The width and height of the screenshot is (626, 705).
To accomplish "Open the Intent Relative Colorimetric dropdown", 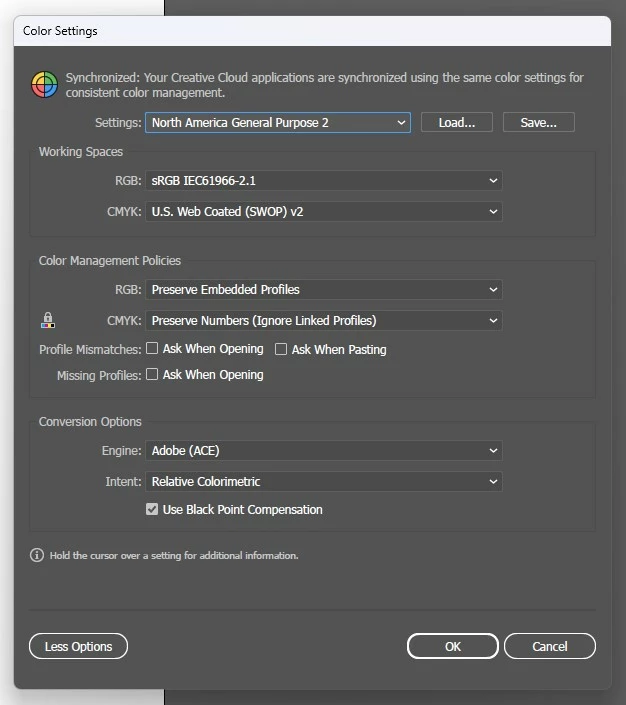I will click(x=324, y=481).
